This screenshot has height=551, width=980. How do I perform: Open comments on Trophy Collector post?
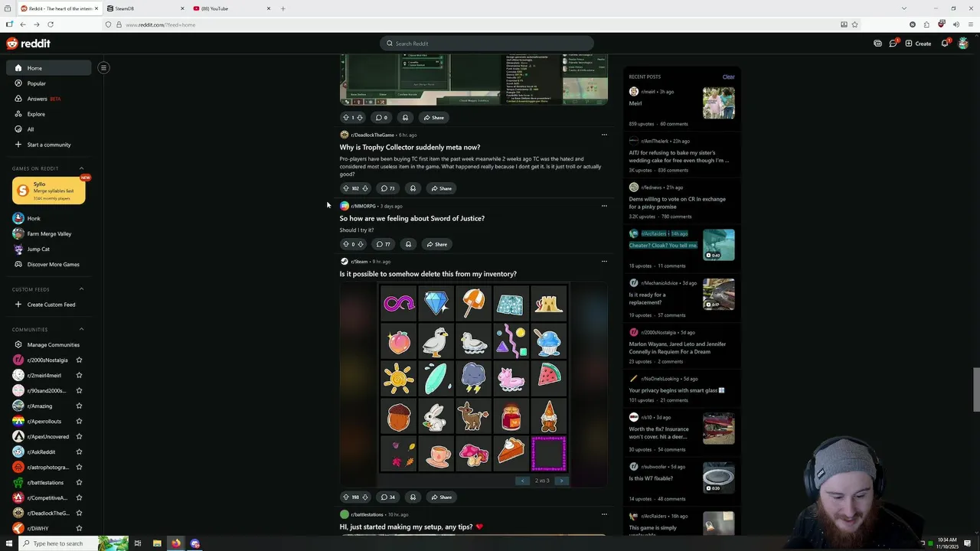click(387, 188)
